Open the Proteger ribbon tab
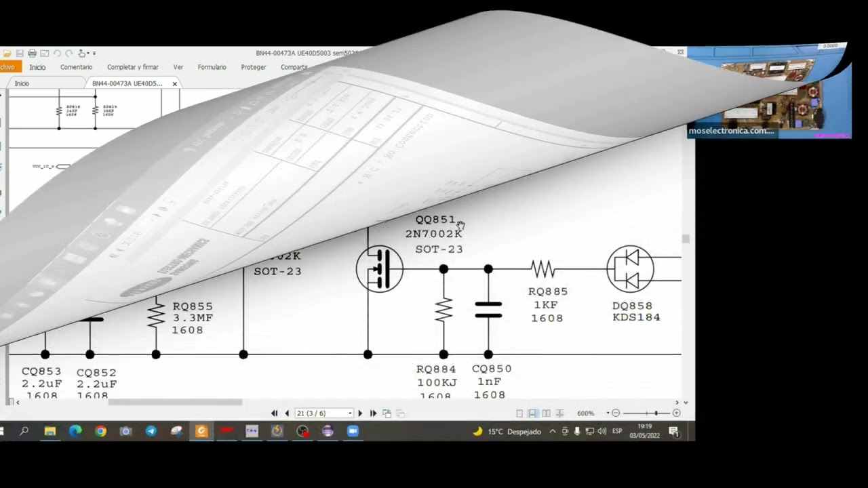Image resolution: width=868 pixels, height=488 pixels. (254, 67)
